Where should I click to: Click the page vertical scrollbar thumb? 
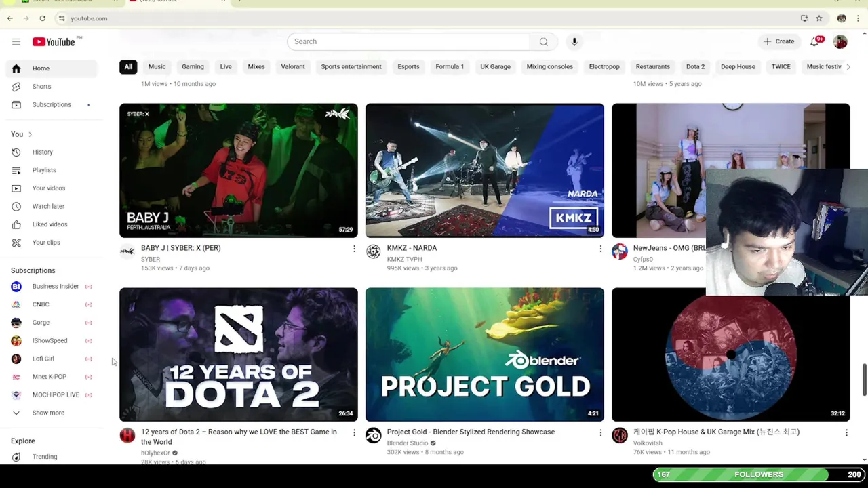point(864,380)
